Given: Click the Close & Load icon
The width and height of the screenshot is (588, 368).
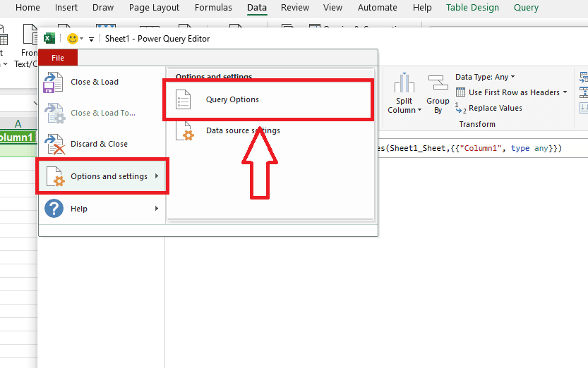Looking at the screenshot, I should coord(53,82).
